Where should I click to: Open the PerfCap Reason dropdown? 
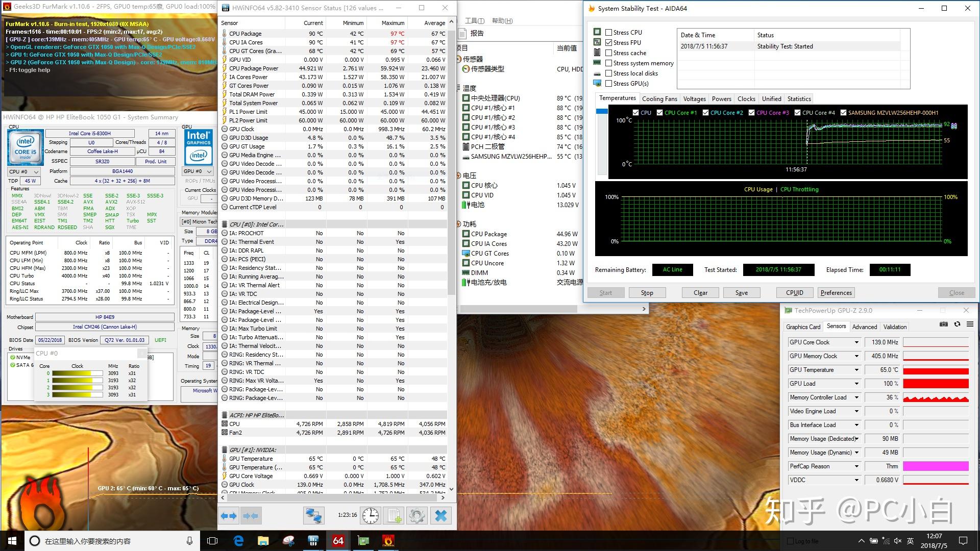856,466
